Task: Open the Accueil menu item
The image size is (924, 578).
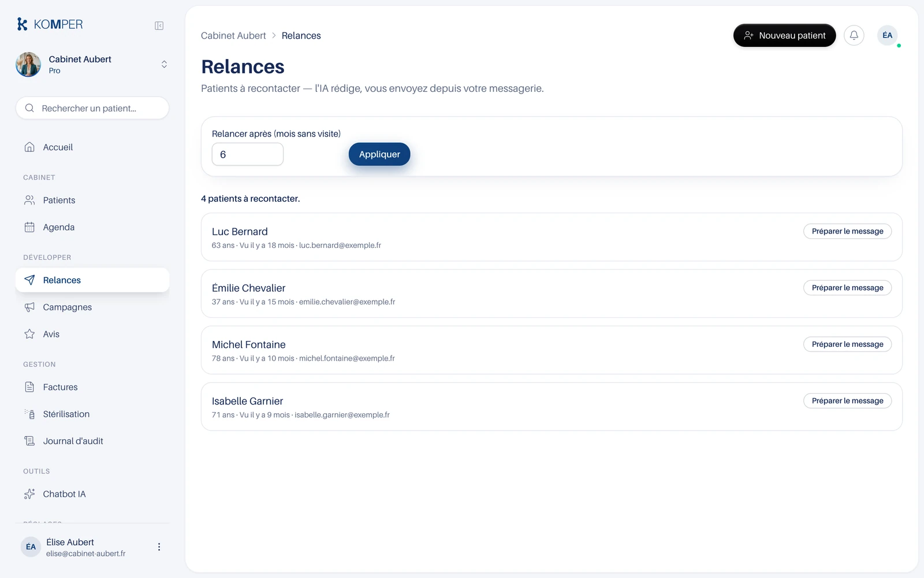Action: [x=92, y=147]
